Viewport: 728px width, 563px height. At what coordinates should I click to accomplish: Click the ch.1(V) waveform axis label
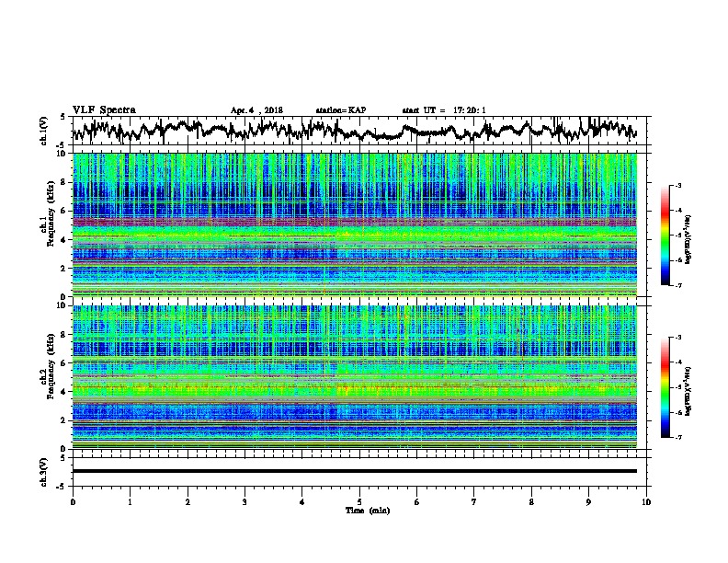click(44, 131)
